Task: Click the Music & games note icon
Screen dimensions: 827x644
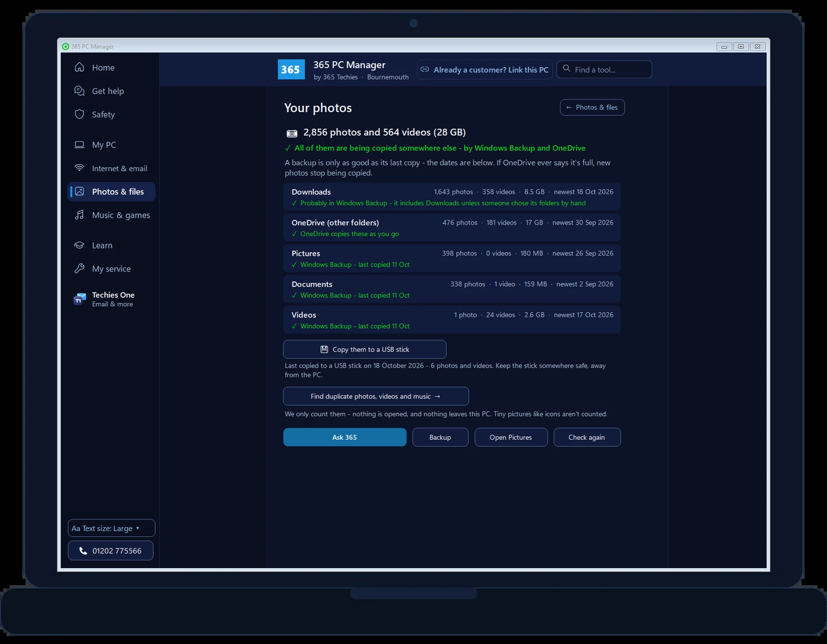Action: click(80, 215)
